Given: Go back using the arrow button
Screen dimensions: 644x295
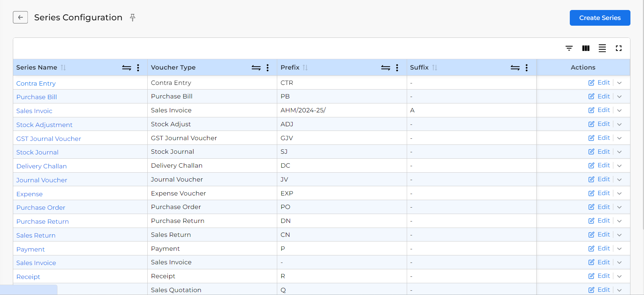Looking at the screenshot, I should (x=20, y=17).
